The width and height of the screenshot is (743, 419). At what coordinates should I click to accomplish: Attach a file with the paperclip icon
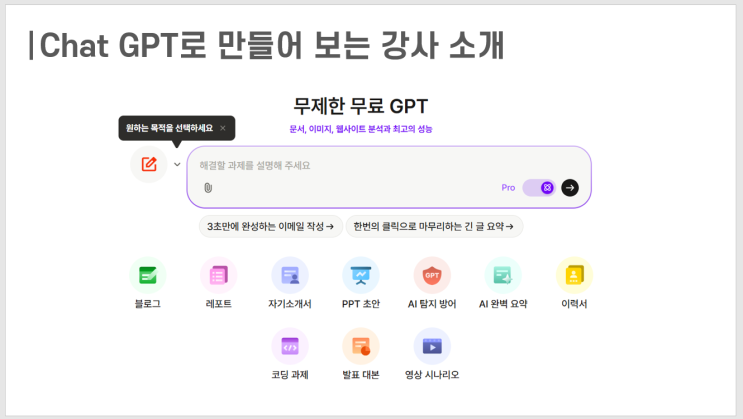[208, 188]
